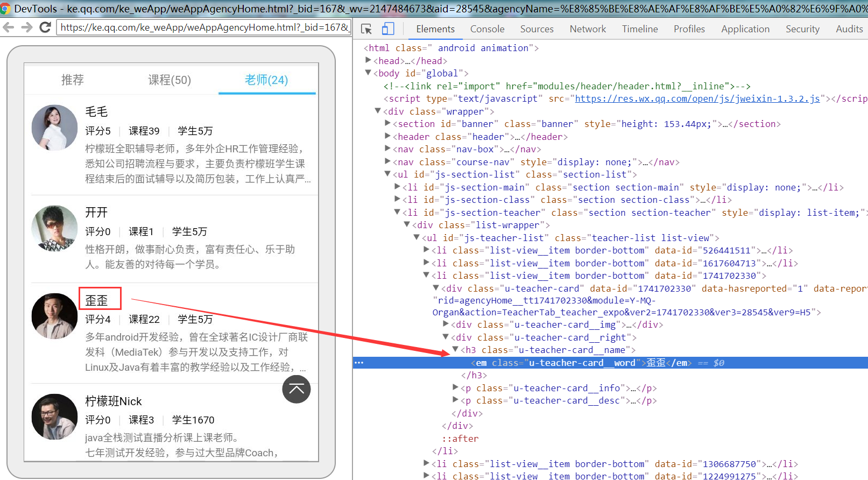The height and width of the screenshot is (480, 868).
Task: Click the Chrome icon in title bar
Action: [x=5, y=9]
